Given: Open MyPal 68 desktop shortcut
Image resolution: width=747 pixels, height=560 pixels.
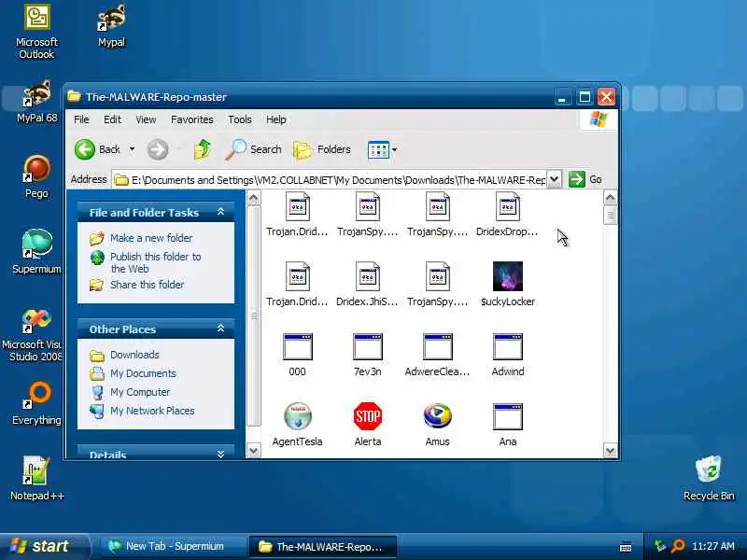Looking at the screenshot, I should [36, 102].
